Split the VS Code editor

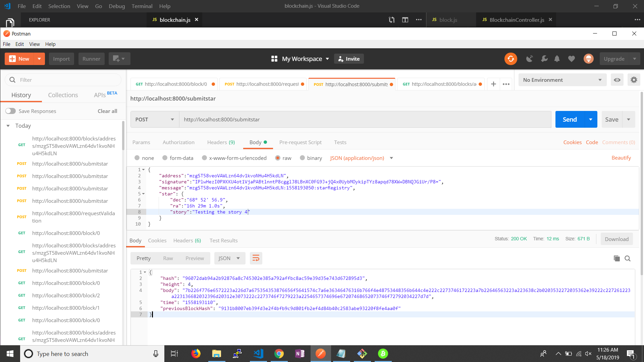pyautogui.click(x=405, y=20)
